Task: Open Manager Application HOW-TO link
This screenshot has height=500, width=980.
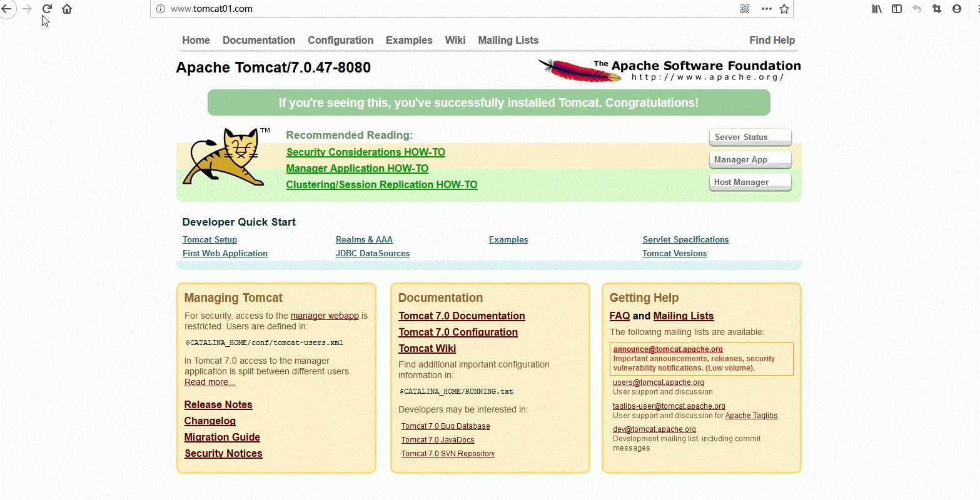Action: (357, 168)
